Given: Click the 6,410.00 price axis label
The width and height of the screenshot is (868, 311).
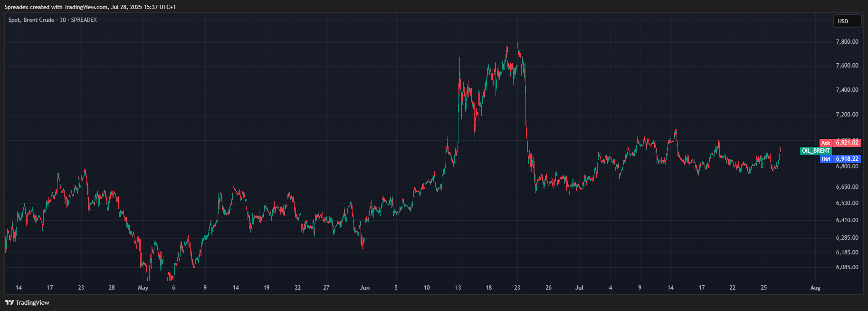Looking at the screenshot, I should 847,220.
